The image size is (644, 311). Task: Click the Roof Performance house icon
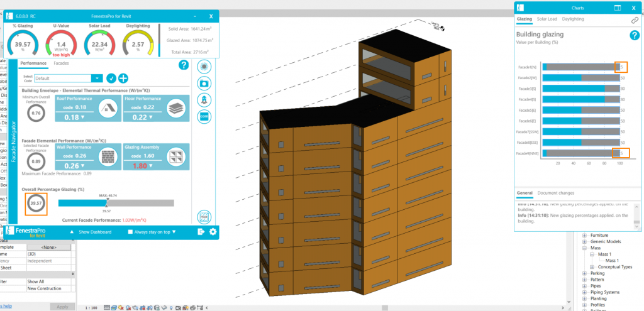[x=108, y=108]
